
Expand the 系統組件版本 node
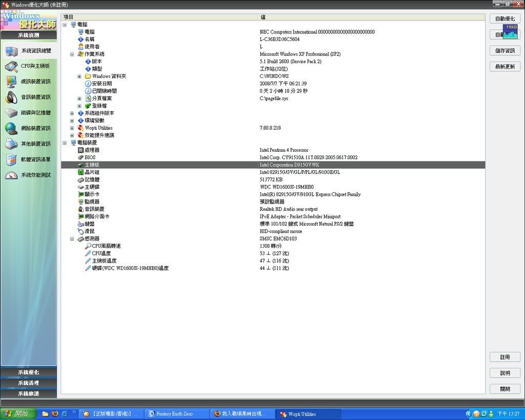click(x=72, y=113)
